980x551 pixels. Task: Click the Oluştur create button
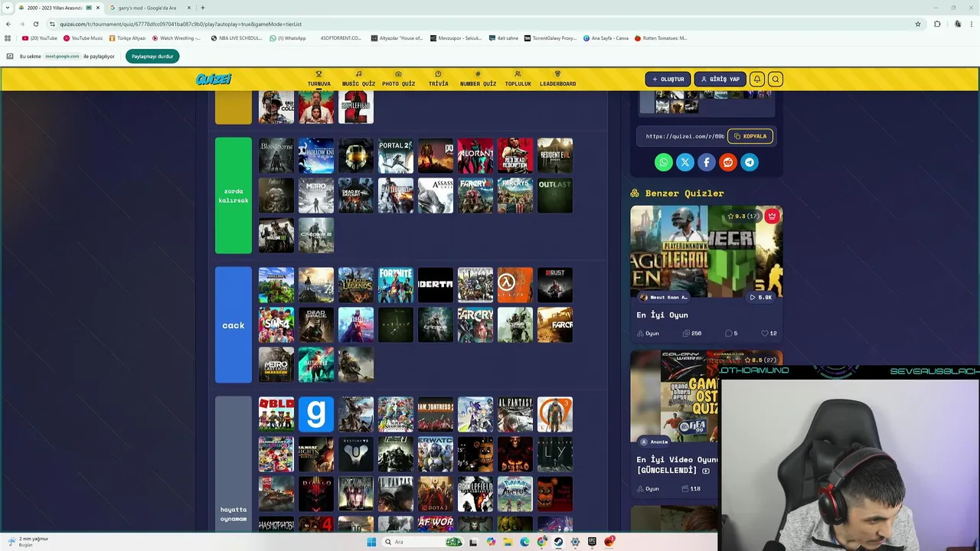tap(668, 79)
